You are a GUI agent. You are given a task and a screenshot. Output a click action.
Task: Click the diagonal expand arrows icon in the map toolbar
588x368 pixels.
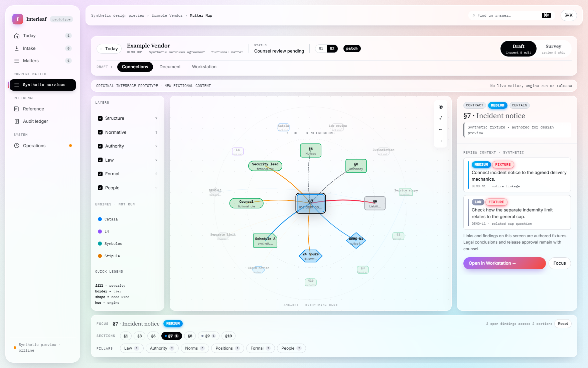(x=441, y=118)
